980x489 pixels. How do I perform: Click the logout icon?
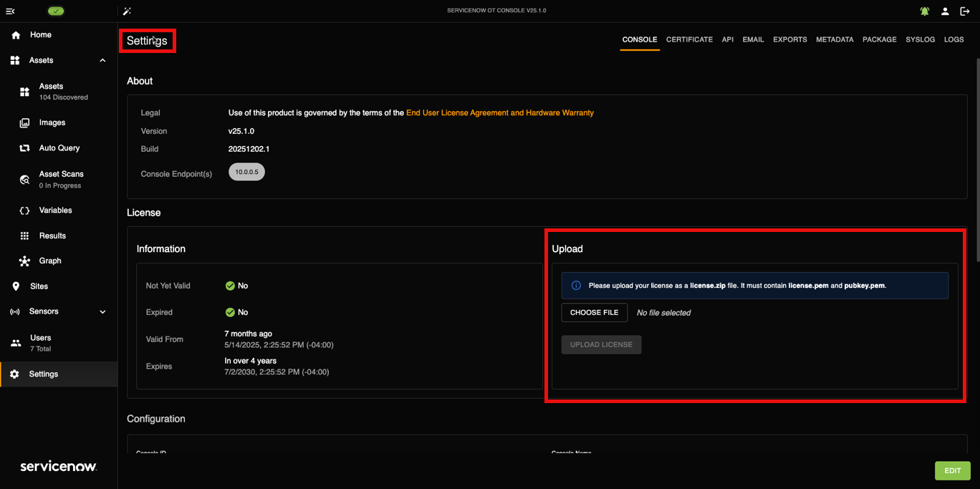pos(965,11)
